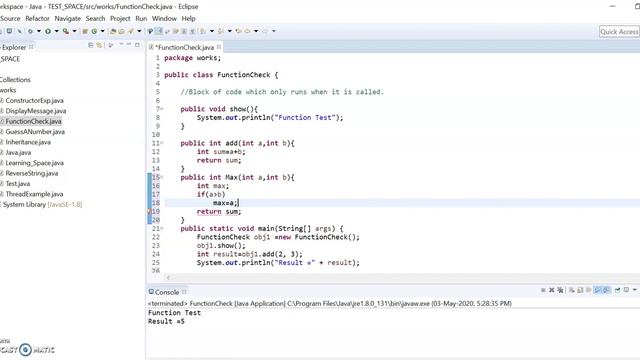Open the Search menu
Image resolution: width=640 pixels, height=360 pixels.
(95, 18)
